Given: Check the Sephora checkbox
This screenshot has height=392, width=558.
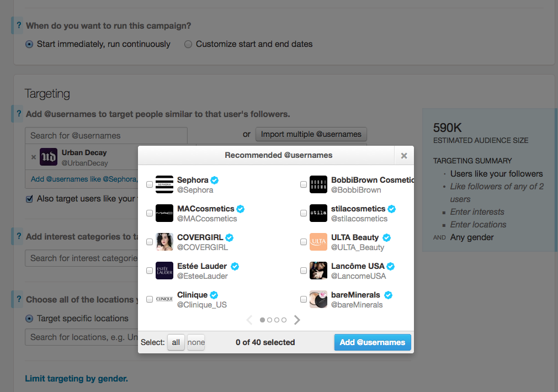Looking at the screenshot, I should [149, 184].
